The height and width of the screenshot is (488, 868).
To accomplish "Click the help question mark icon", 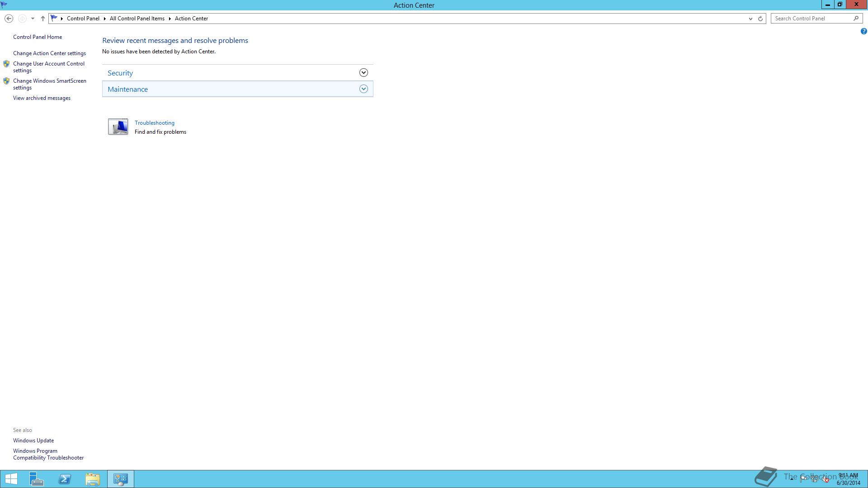I will click(x=863, y=31).
